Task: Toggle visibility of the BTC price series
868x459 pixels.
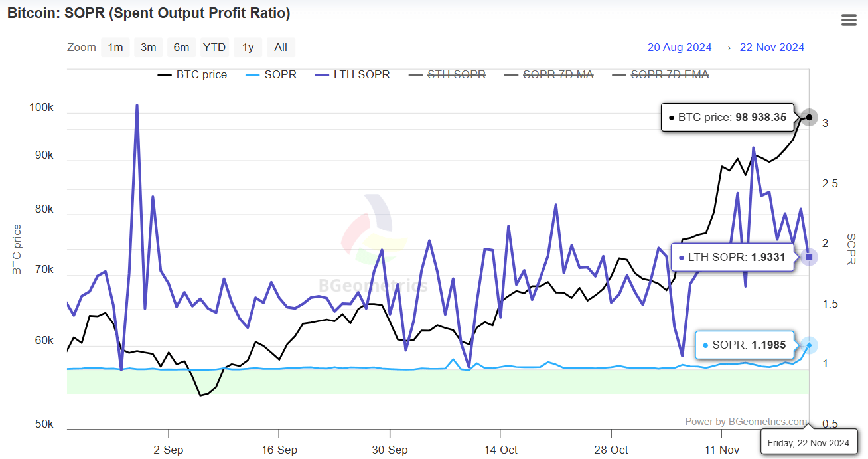Action: [192, 75]
